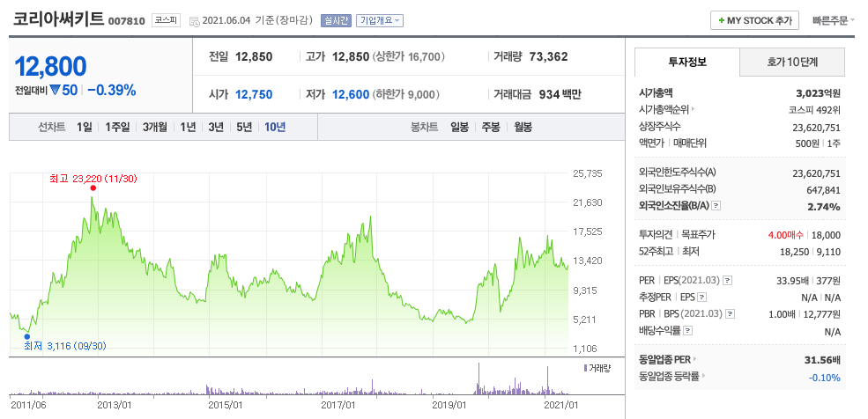This screenshot has width=868, height=419.
Task: Click the purple 거래량 legend marker
Action: pos(586,368)
